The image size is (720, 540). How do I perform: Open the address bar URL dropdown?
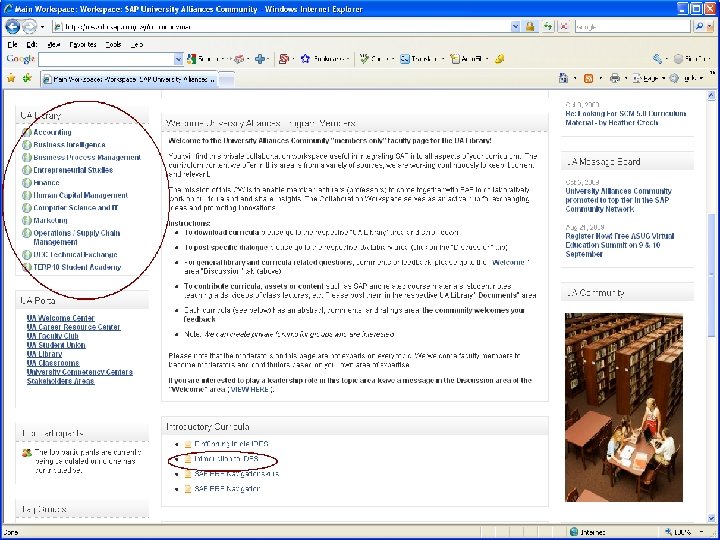(515, 27)
